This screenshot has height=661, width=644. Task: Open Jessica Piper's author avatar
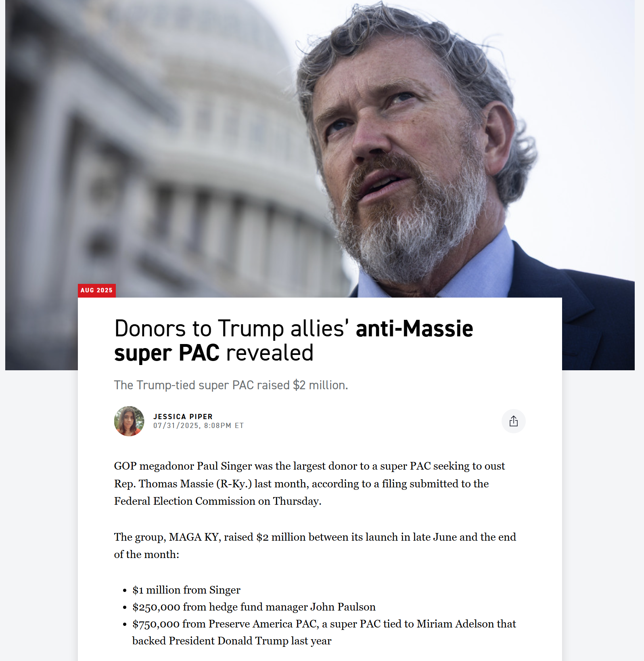[129, 421]
